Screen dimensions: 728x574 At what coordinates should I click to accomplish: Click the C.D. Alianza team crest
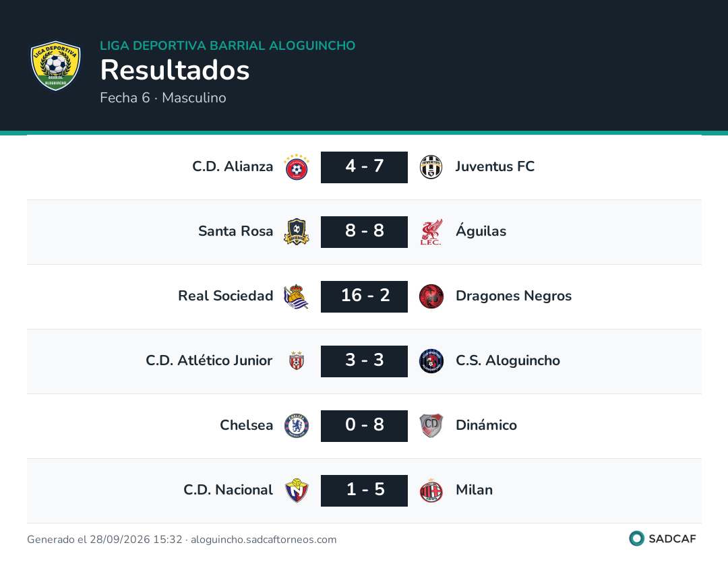[x=297, y=167]
